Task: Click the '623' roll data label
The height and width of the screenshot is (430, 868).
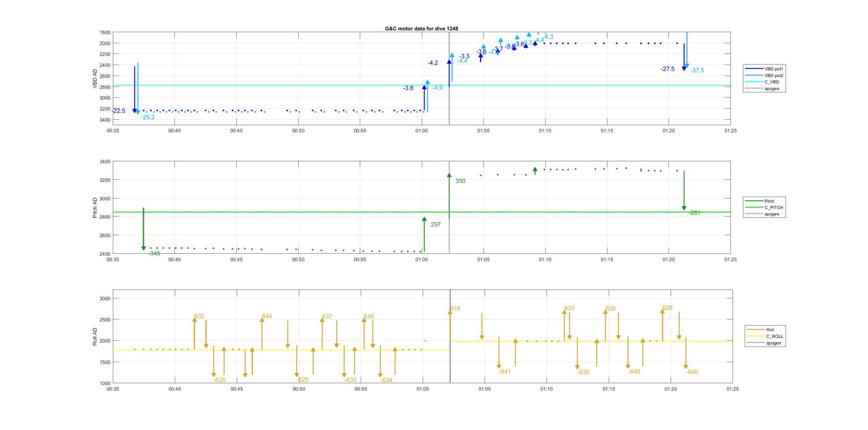Action: 569,308
